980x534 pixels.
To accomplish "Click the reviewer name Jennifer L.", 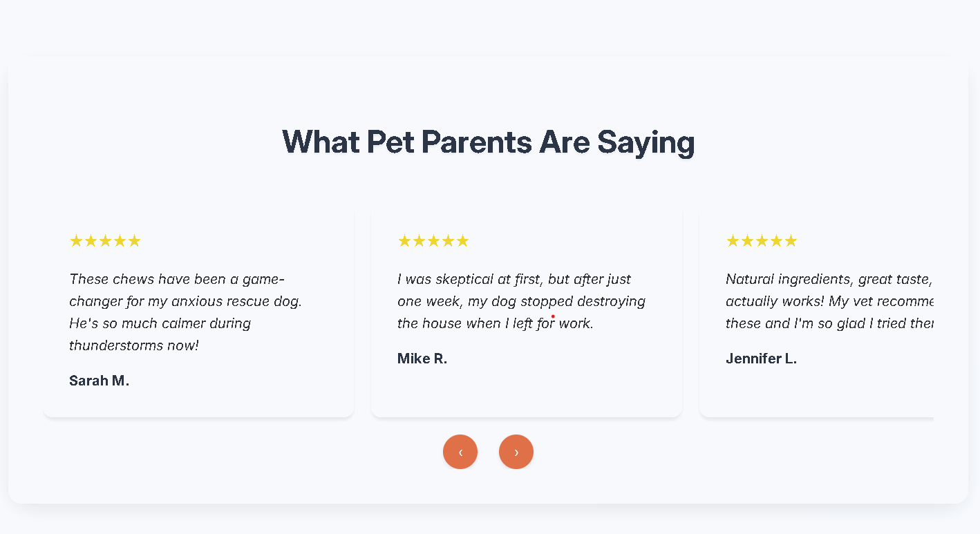I will (761, 359).
